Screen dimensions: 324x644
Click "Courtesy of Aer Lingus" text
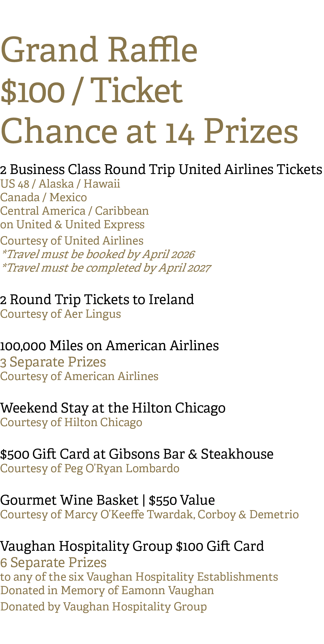[61, 314]
